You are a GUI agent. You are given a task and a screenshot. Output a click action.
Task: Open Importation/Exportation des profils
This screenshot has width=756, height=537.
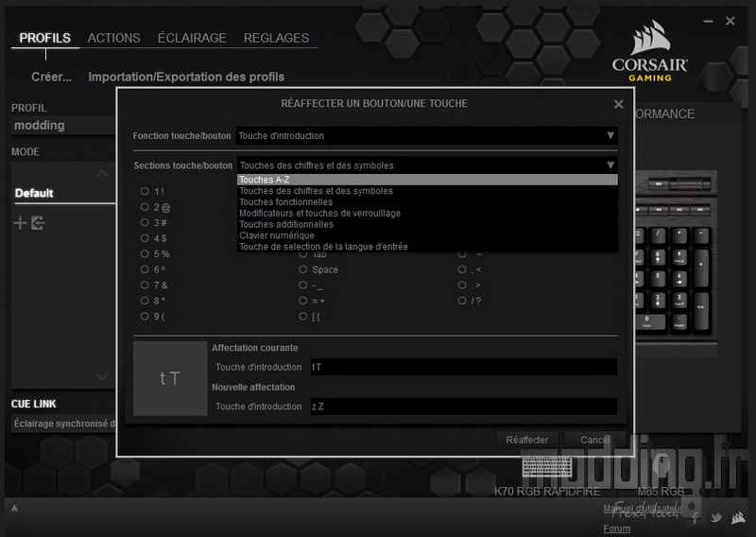186,77
